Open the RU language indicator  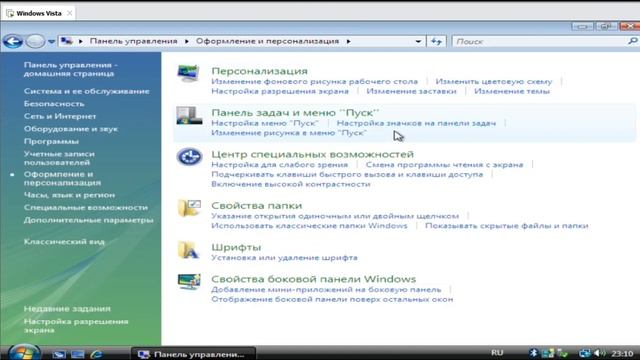pos(497,353)
